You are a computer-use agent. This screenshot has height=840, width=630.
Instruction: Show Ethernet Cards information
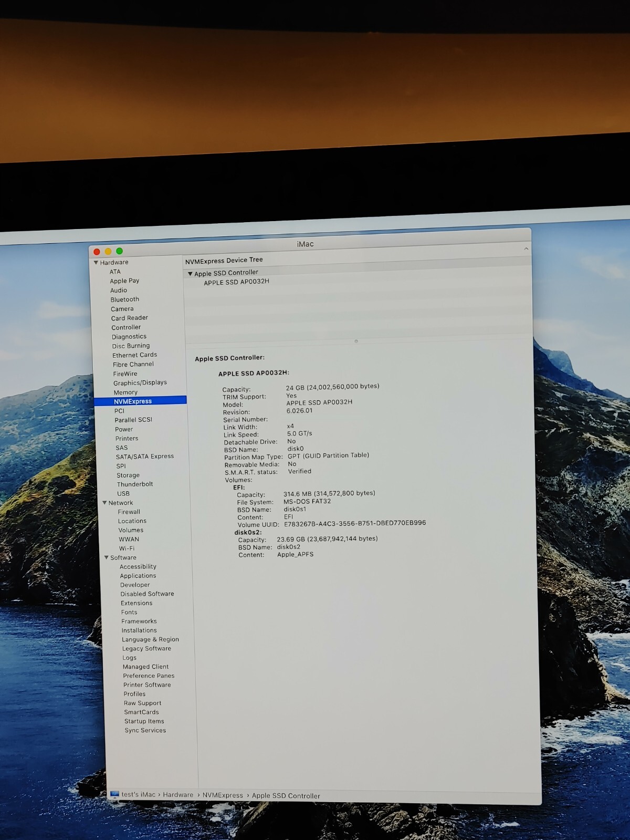[135, 355]
